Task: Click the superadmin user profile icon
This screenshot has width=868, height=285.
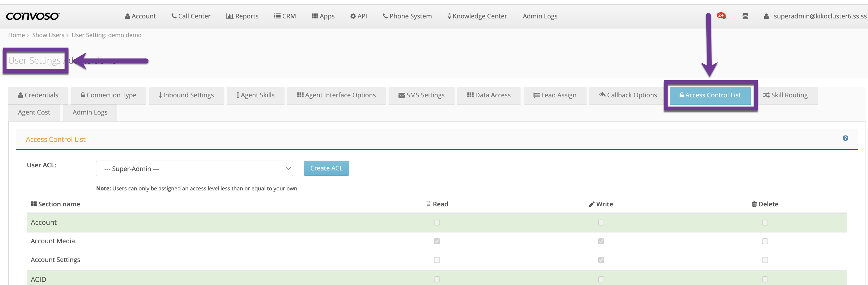Action: [x=766, y=16]
